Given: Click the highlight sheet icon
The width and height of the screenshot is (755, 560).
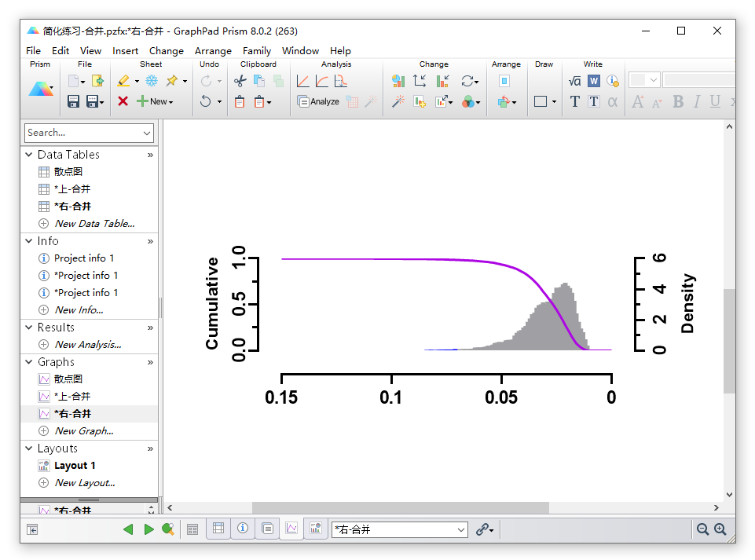Looking at the screenshot, I should 123,81.
